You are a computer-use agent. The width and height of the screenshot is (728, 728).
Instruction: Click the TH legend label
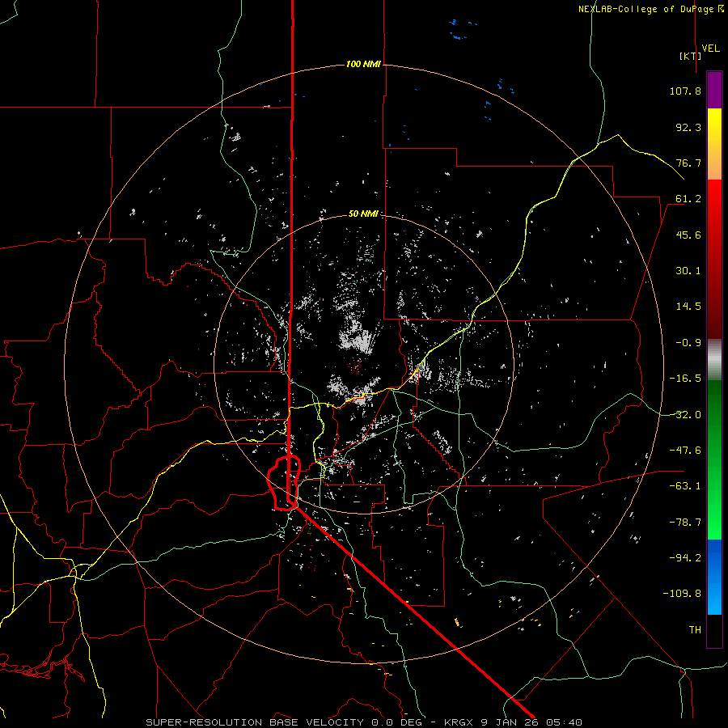[695, 630]
